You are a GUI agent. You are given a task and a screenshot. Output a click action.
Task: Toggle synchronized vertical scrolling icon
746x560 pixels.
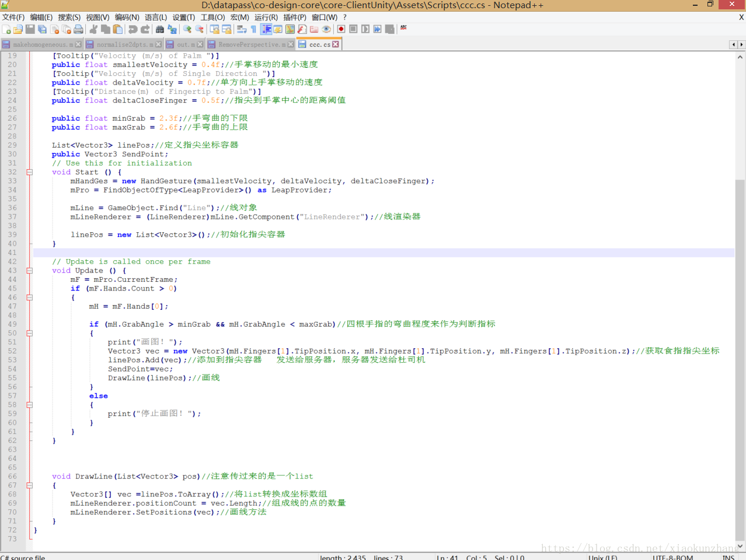point(214,29)
